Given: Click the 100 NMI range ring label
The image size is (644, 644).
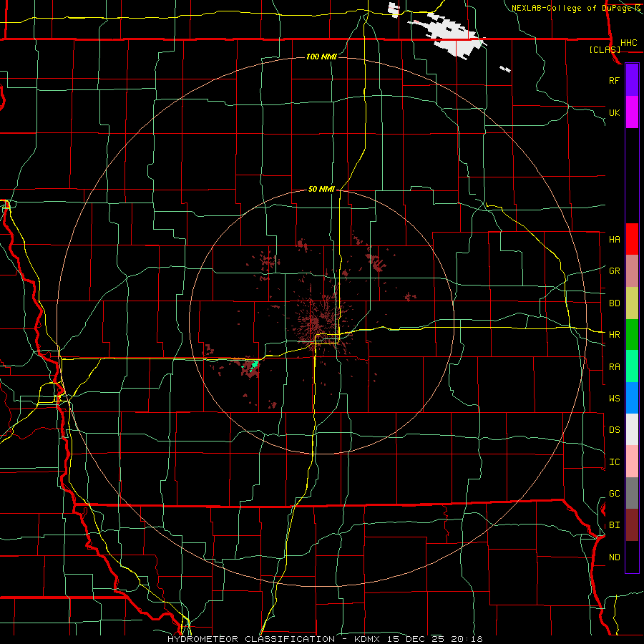Looking at the screenshot, I should coord(321,57).
